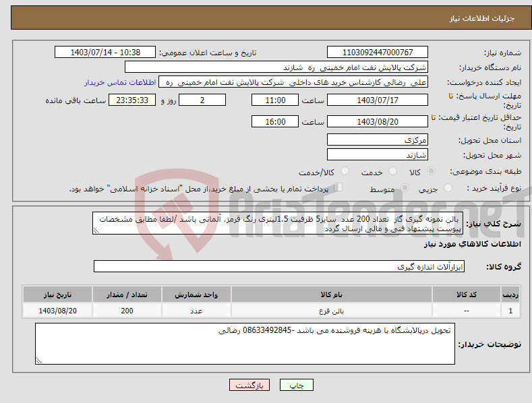532x403 pixels.
Task: Toggle the اسناد خزانه اسلامی payment checkbox
Action: 338,187
